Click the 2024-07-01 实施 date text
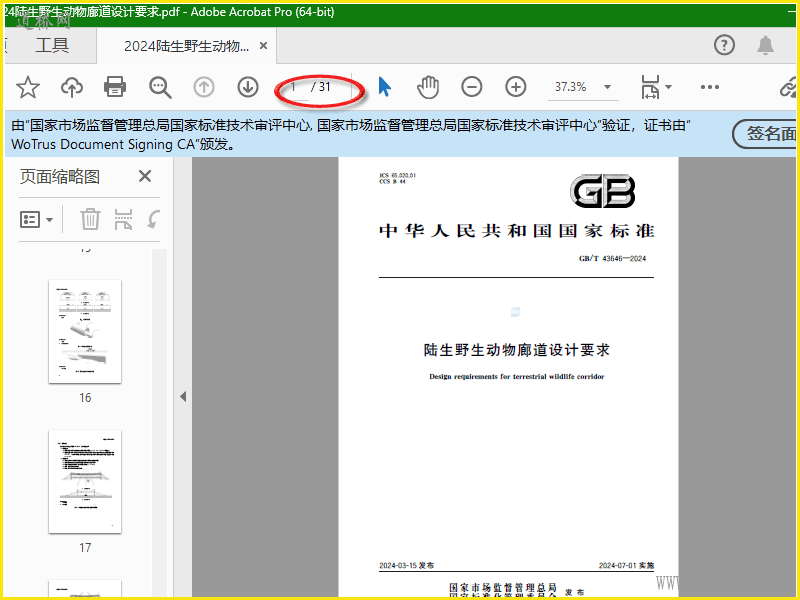 pyautogui.click(x=626, y=565)
